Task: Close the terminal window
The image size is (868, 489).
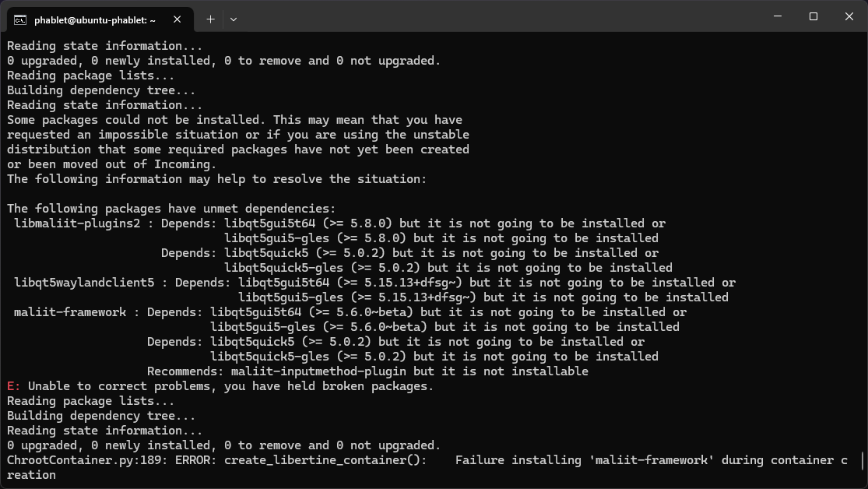Action: click(x=849, y=16)
